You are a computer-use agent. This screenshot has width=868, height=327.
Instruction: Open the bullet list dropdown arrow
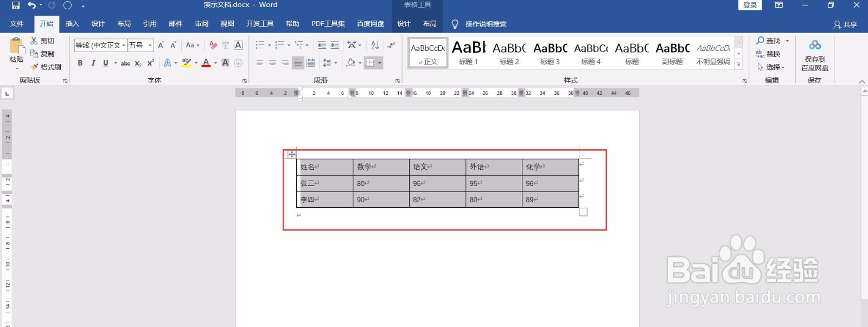pyautogui.click(x=270, y=46)
